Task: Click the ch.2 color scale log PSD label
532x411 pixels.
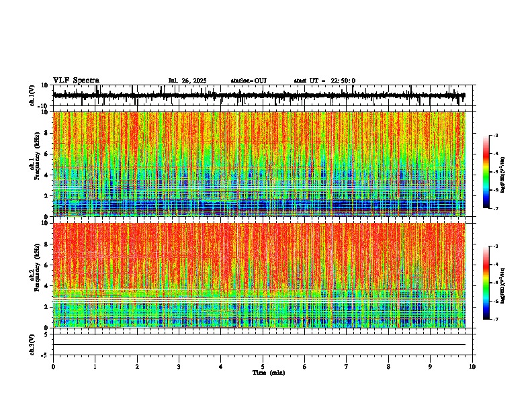Action: [503, 285]
